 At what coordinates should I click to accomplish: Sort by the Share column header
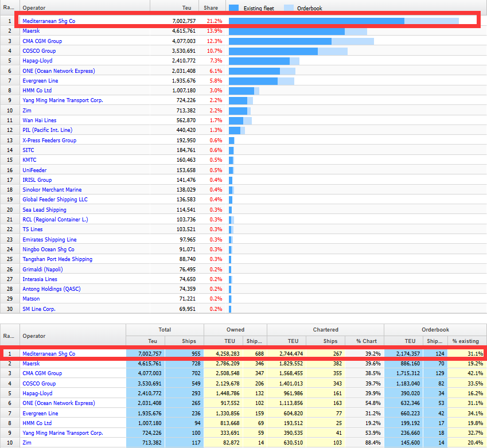click(211, 8)
